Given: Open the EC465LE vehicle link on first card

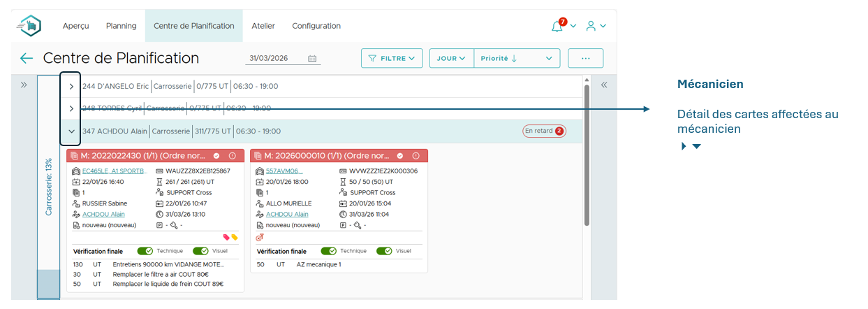Looking at the screenshot, I should (x=115, y=171).
